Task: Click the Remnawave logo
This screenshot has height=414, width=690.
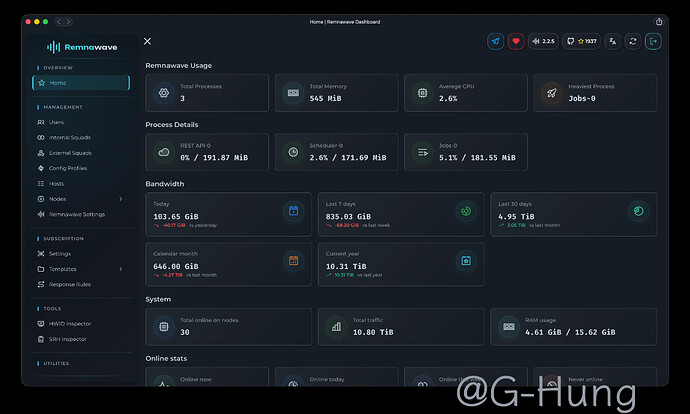Action: (82, 47)
